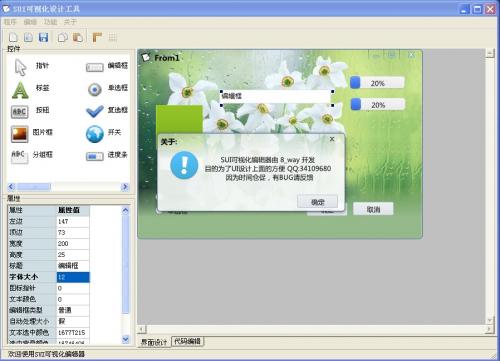The width and height of the screenshot is (500, 361).
Task: Choose the label (标签) control icon
Action: (x=20, y=89)
